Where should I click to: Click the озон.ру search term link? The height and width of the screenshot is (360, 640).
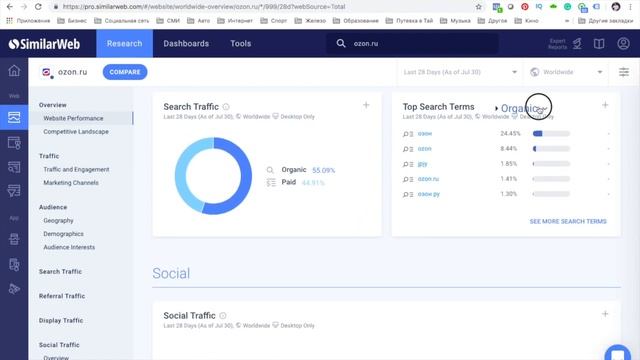(429, 194)
